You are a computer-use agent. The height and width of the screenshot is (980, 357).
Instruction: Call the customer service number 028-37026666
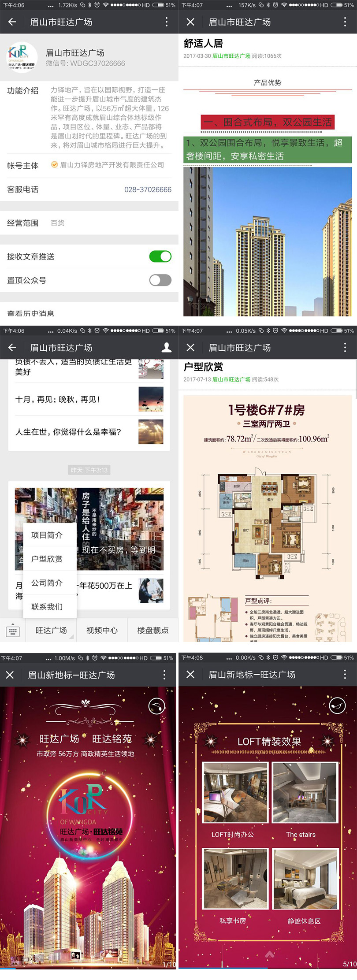148,189
